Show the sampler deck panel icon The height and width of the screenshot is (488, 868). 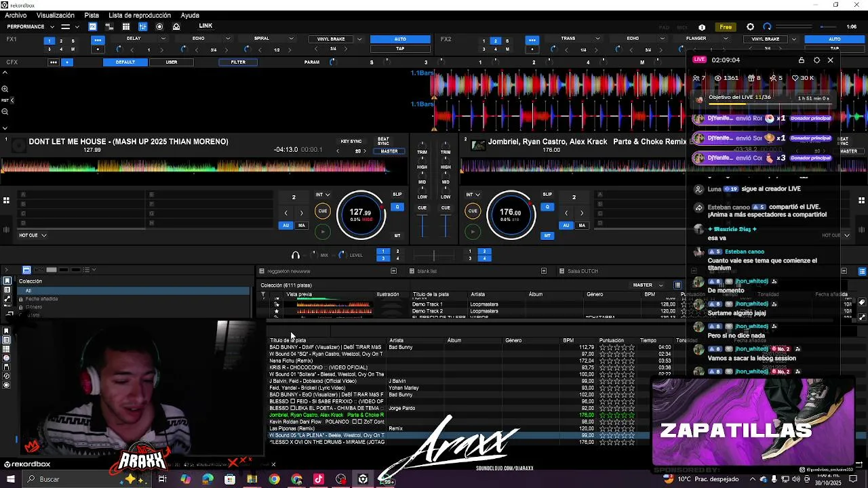pos(109,26)
